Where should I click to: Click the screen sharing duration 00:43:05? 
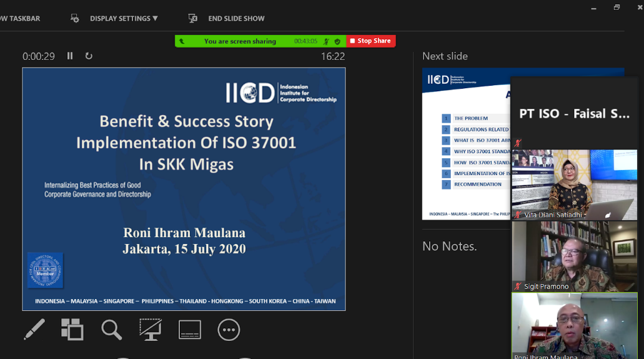(305, 41)
